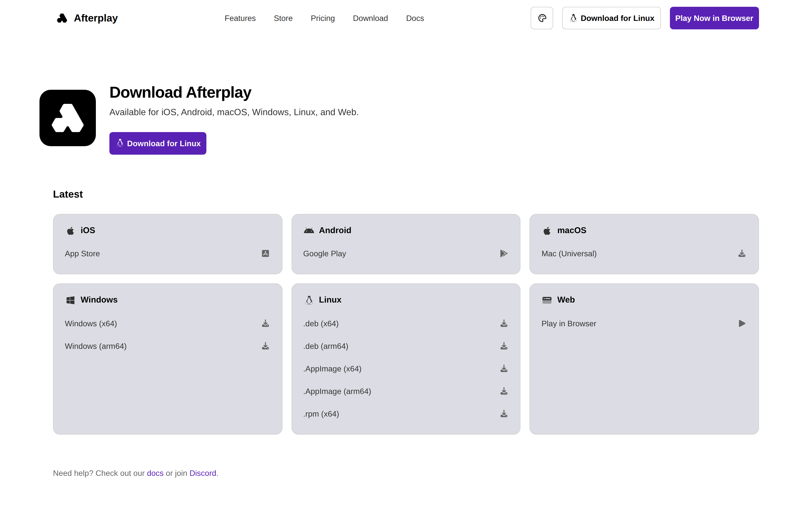Click the penguin icon in the Linux card
The height and width of the screenshot is (508, 812).
pyautogui.click(x=309, y=300)
